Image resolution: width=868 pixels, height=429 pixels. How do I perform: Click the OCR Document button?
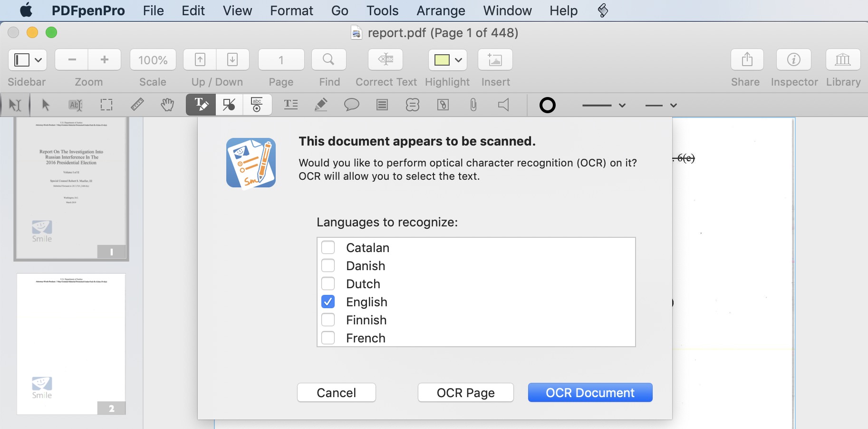click(x=590, y=392)
